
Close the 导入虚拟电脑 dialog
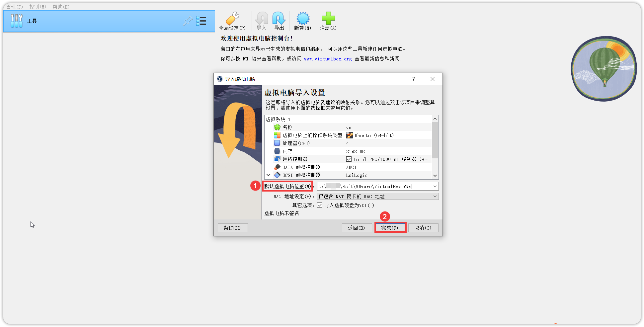tap(433, 79)
